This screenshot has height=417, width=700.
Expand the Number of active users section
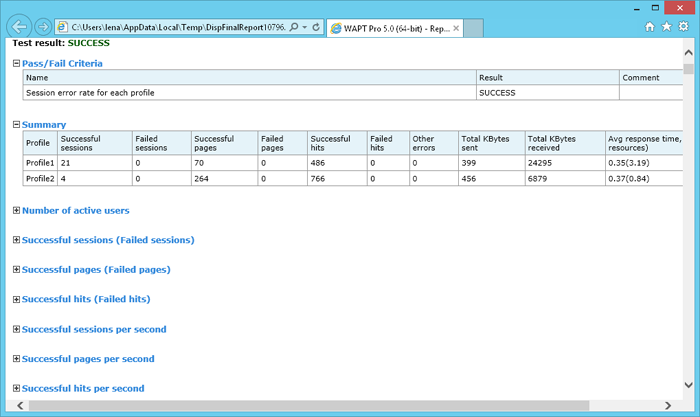17,210
